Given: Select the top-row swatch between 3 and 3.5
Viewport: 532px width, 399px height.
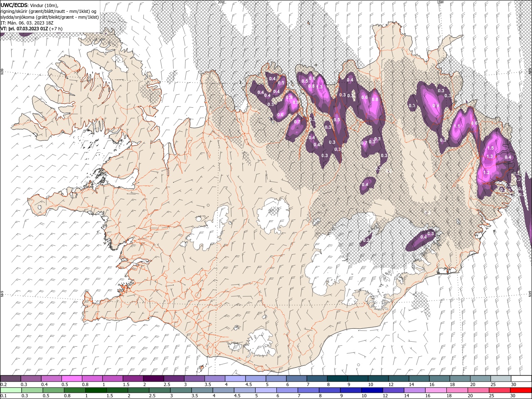Looking at the screenshot, I should [x=195, y=379].
